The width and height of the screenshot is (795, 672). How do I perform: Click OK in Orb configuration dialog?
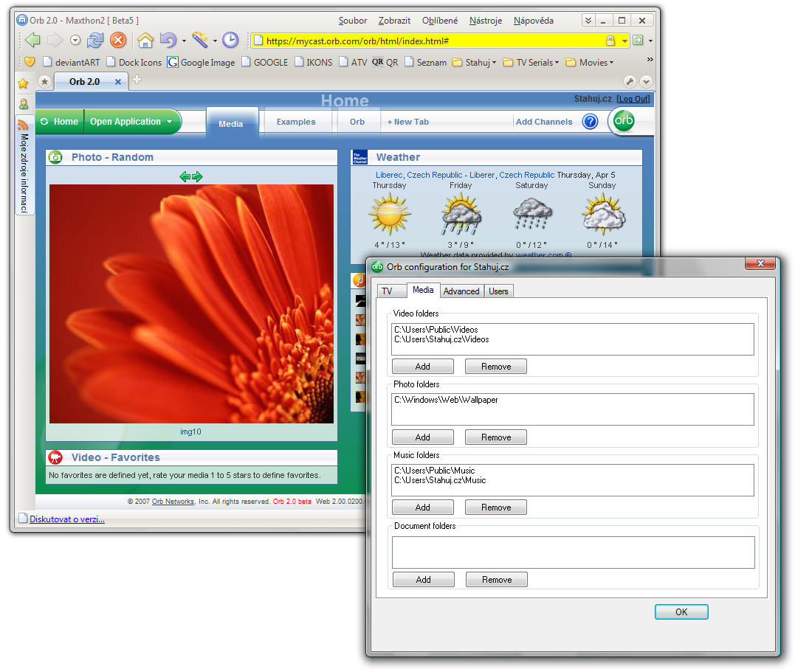click(x=681, y=612)
